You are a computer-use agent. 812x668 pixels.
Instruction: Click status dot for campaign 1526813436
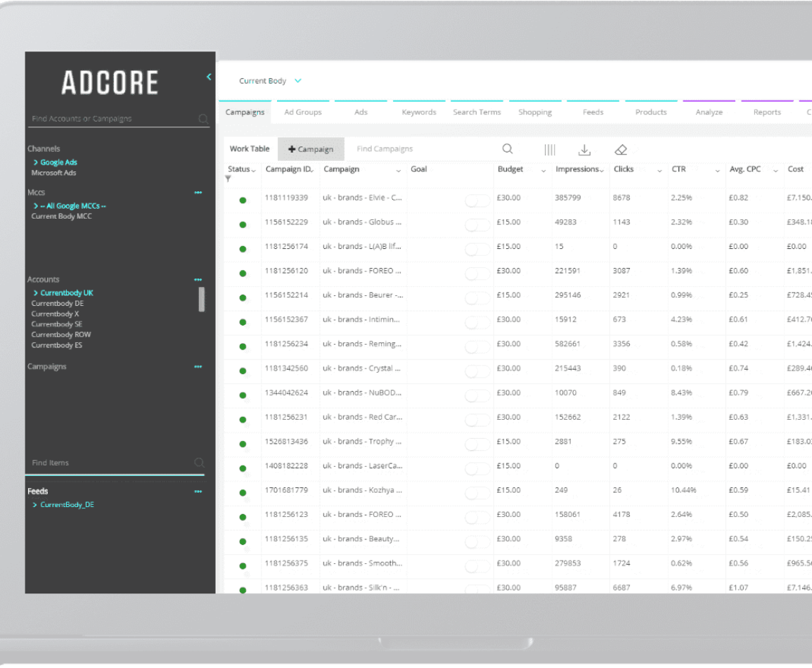pos(243,444)
